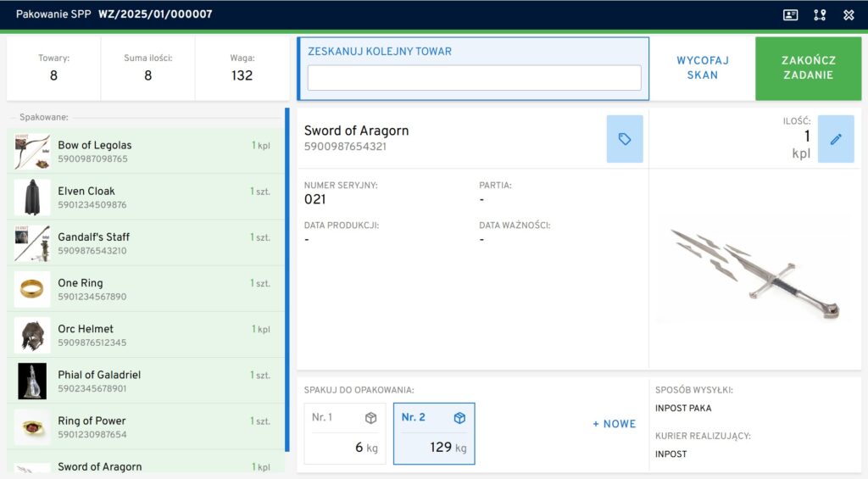Image resolution: width=868 pixels, height=479 pixels.
Task: Click the Phial of Galadriel thumbnail
Action: coord(32,381)
